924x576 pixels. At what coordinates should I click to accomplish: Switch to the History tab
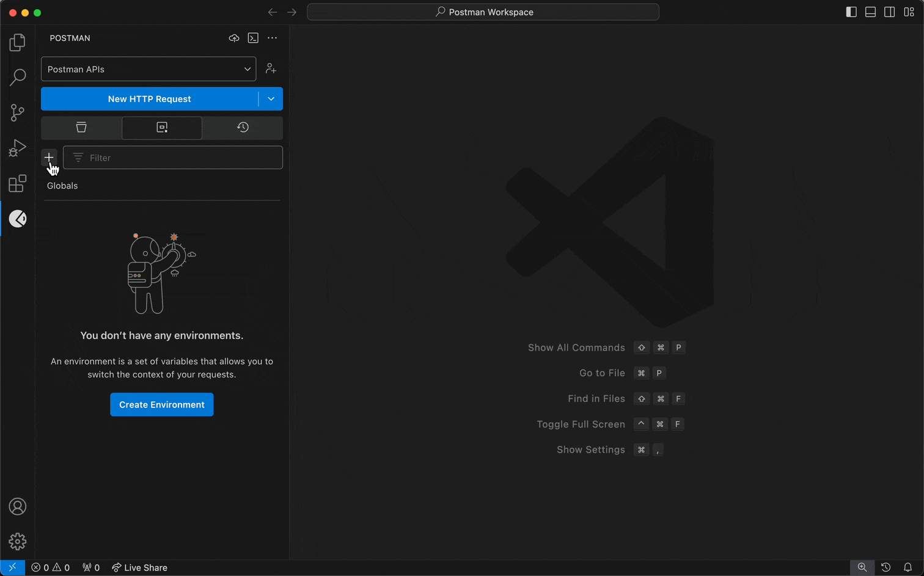click(x=242, y=127)
